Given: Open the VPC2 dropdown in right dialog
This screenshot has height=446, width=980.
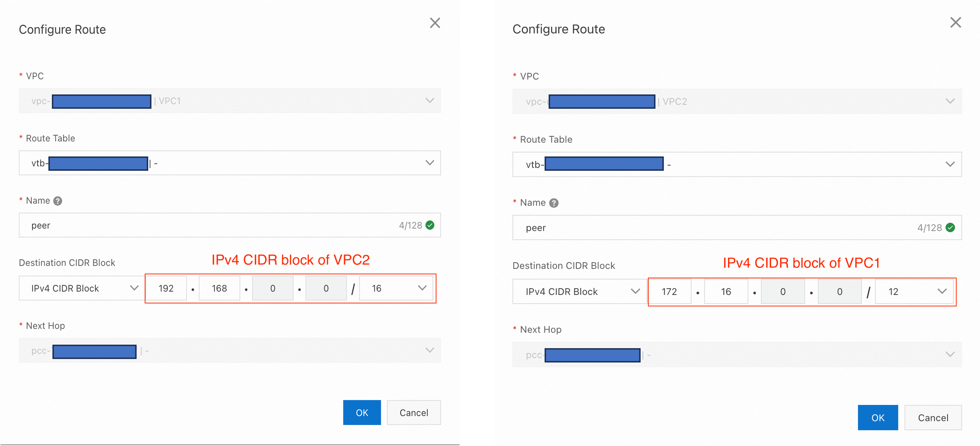Looking at the screenshot, I should (737, 101).
